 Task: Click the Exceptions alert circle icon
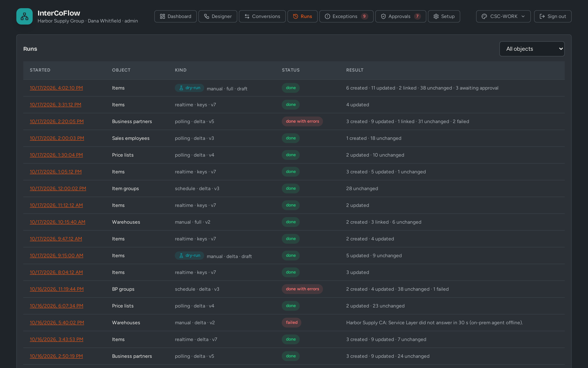(x=327, y=16)
